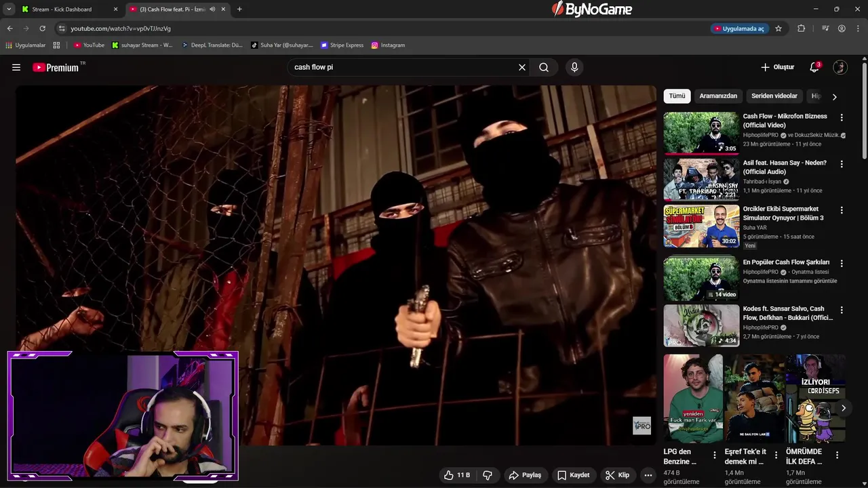Open the Instagram bookmark
This screenshot has height=488, width=868.
[x=388, y=45]
